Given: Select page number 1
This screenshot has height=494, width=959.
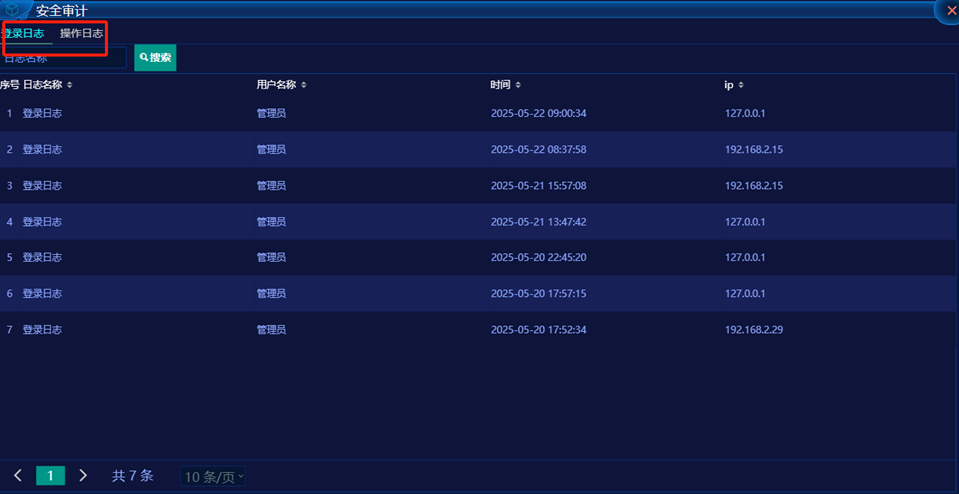Looking at the screenshot, I should point(51,476).
